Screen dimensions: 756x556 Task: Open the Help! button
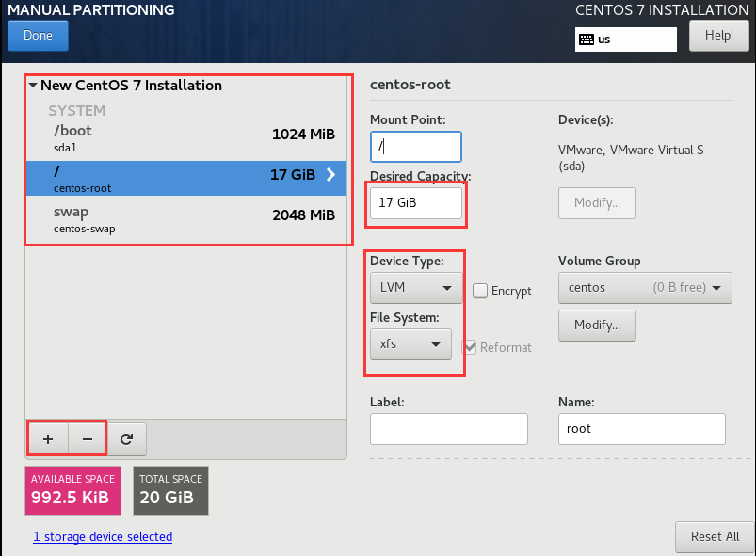click(x=718, y=36)
